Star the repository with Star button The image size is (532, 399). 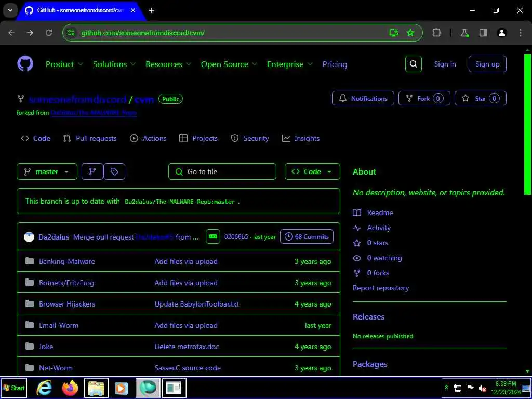(481, 98)
